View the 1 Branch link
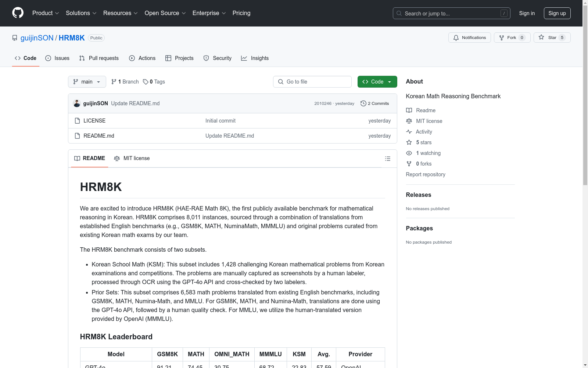The width and height of the screenshot is (588, 368). [125, 82]
